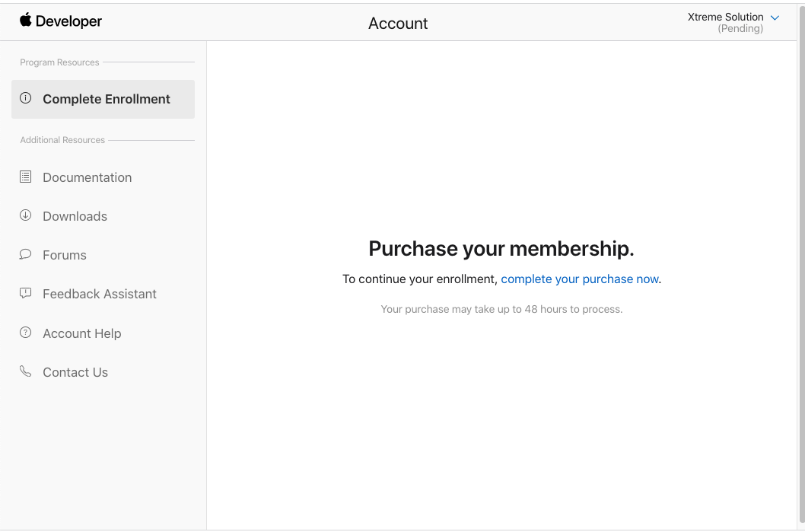Open the Account page header title
Viewport: 805px width, 532px height.
click(x=397, y=23)
